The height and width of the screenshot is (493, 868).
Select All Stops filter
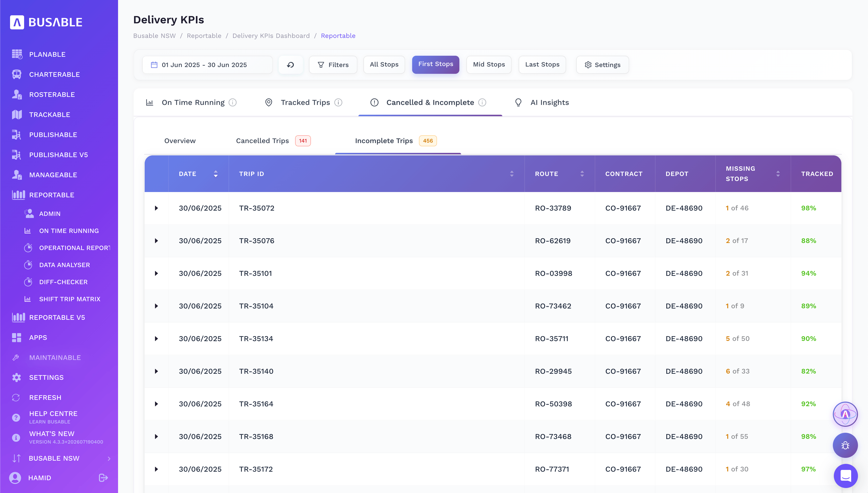pyautogui.click(x=384, y=64)
